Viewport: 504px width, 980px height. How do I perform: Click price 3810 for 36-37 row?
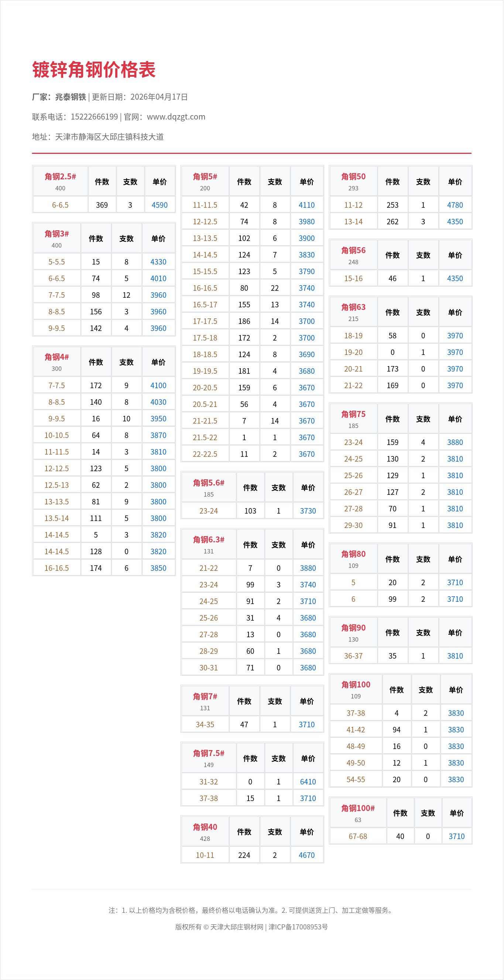click(x=455, y=656)
